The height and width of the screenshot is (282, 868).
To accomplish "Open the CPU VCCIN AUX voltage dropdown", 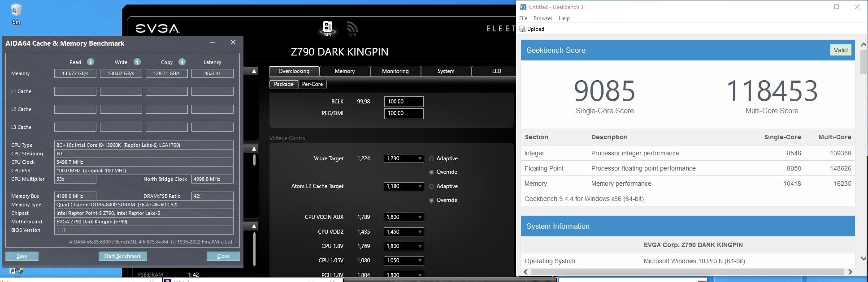I will [404, 217].
